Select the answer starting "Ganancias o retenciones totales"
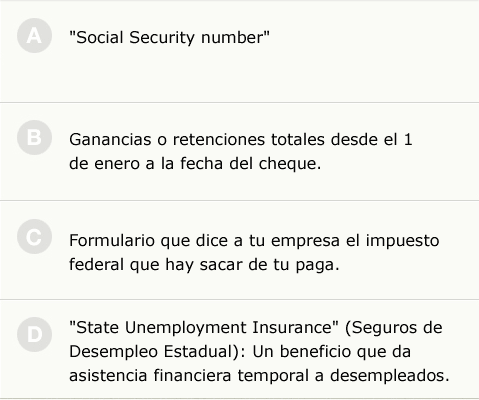This screenshot has width=479, height=400. click(x=241, y=151)
